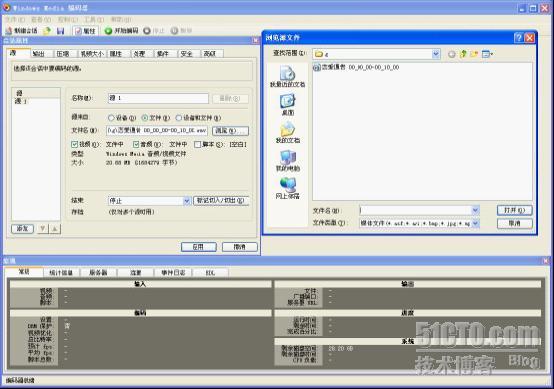The width and height of the screenshot is (554, 389).
Task: Switch to the Sources (源) tab
Action: [18, 53]
